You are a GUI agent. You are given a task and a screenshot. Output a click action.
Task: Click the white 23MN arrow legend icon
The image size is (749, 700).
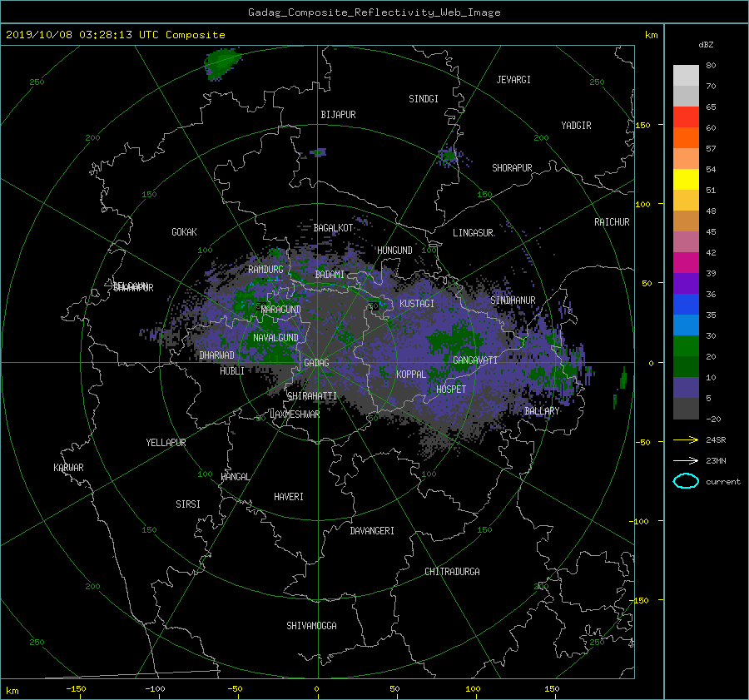pyautogui.click(x=686, y=460)
